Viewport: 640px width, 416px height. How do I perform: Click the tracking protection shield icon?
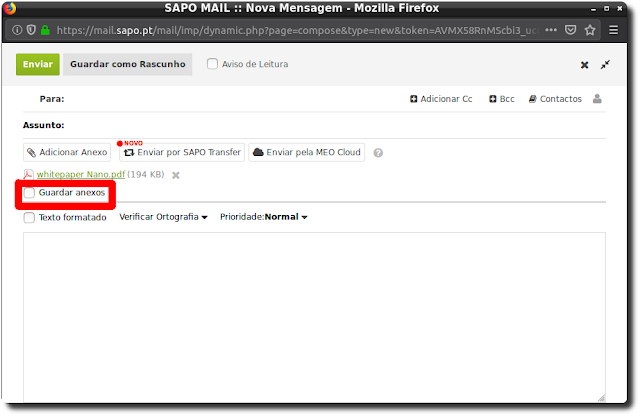31,30
